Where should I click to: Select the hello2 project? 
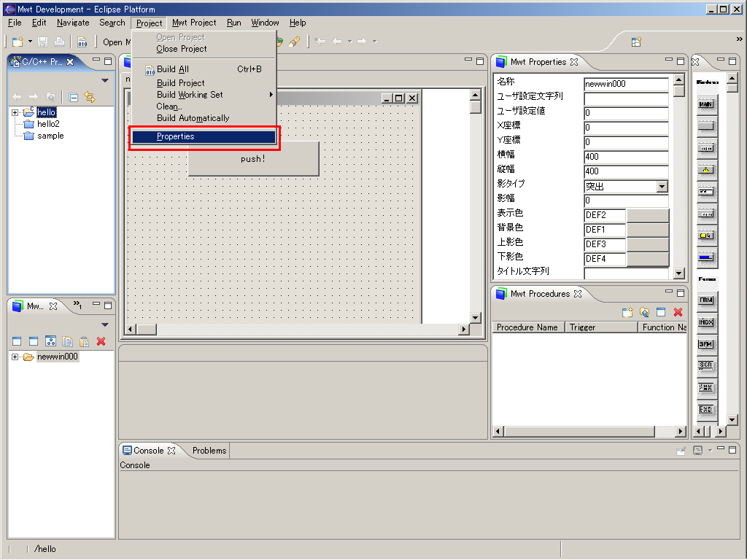[x=48, y=124]
